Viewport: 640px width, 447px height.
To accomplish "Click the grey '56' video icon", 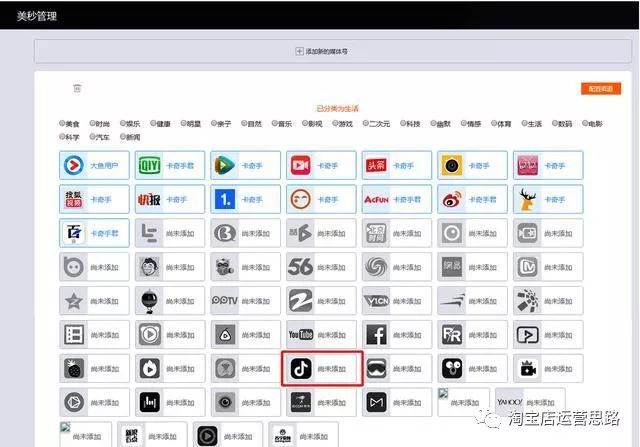I will pos(300,267).
